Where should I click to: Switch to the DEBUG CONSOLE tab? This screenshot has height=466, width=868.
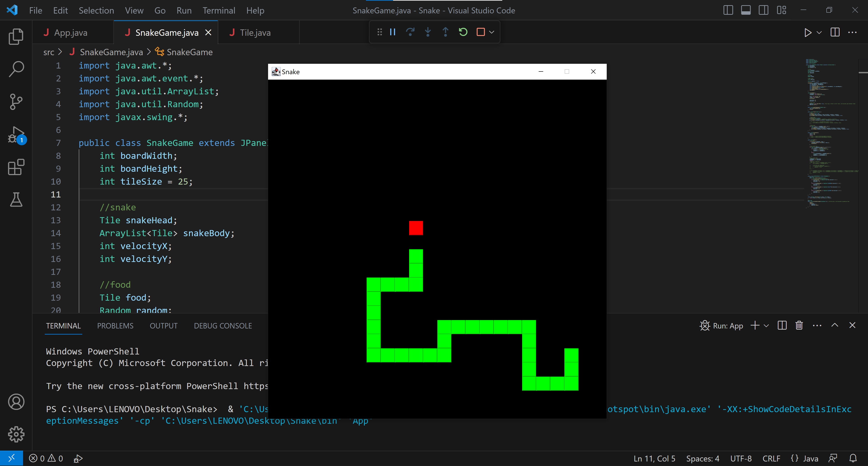click(223, 325)
